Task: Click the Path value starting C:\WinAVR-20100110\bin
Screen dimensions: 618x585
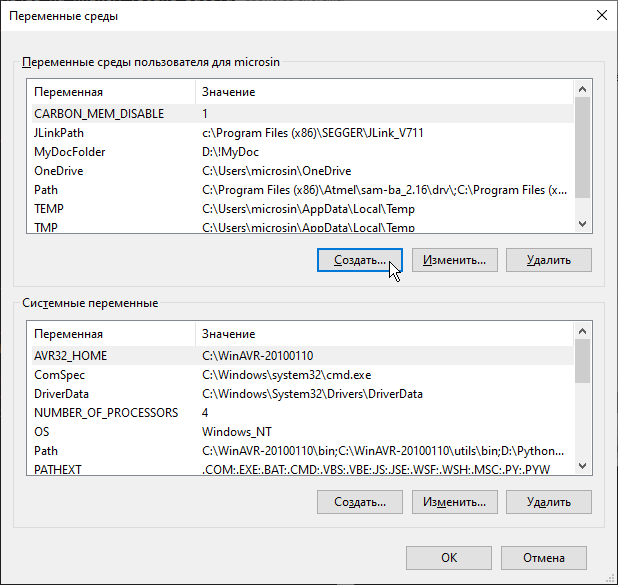Action: (x=383, y=450)
